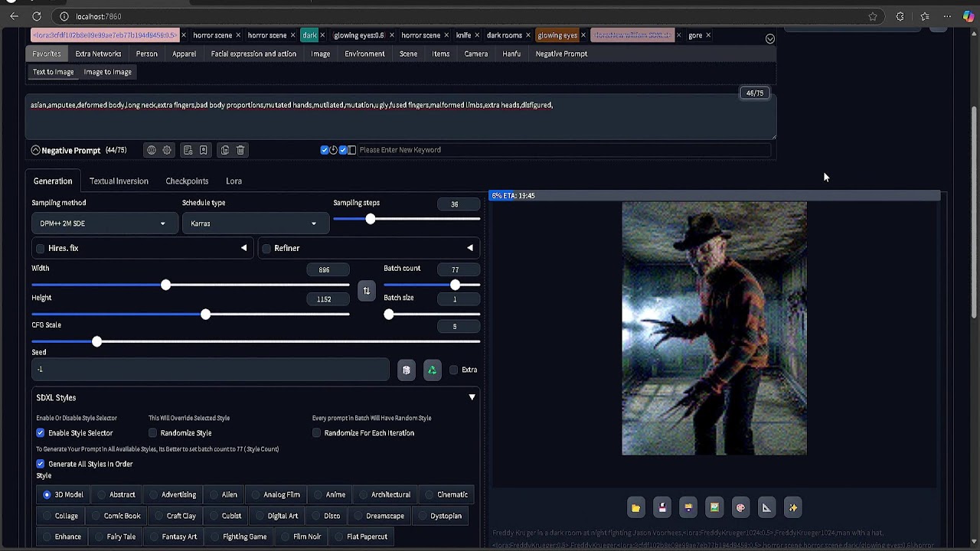Collapse the Negative Prompt section
Viewport: 980px width, 551px height.
(x=35, y=150)
